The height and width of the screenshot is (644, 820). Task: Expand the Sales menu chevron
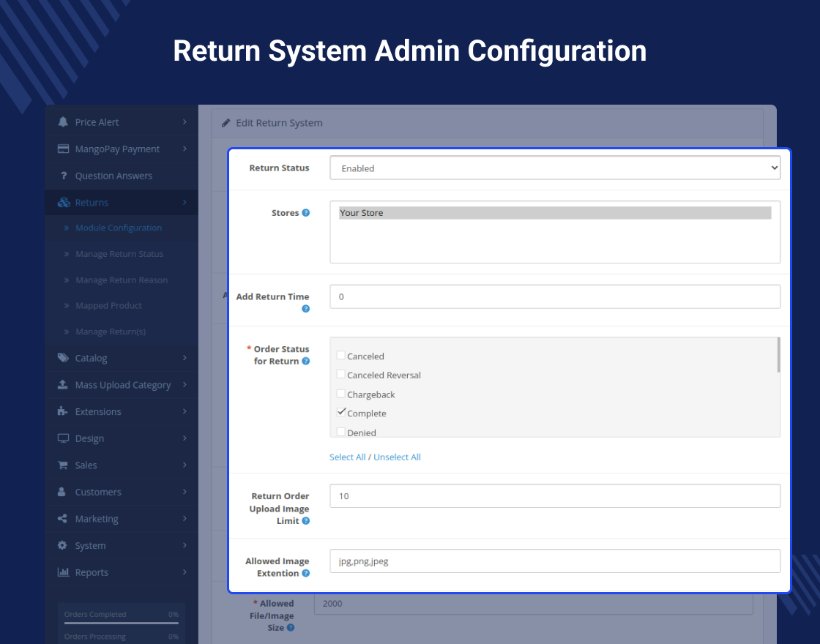(x=184, y=465)
